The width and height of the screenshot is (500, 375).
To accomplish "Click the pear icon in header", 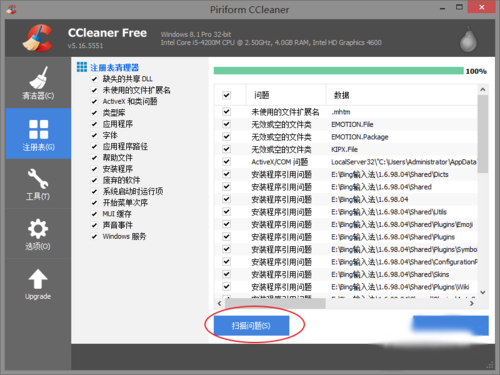I will tap(468, 40).
